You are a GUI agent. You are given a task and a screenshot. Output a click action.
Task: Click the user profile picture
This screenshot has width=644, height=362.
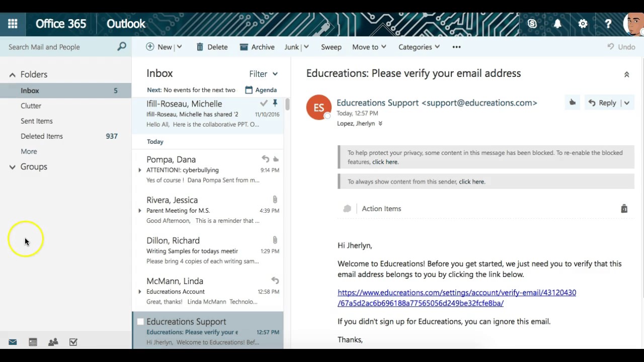point(633,24)
